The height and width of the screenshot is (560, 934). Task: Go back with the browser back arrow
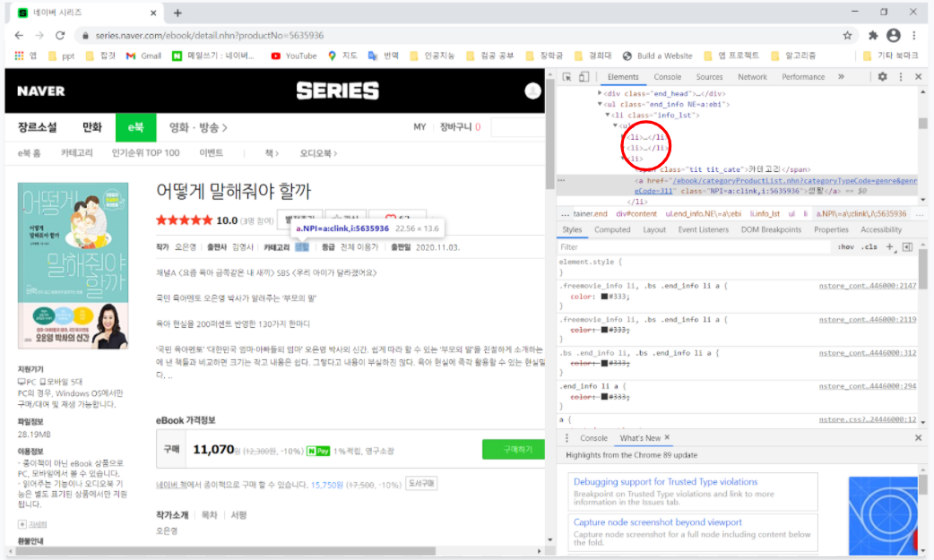[x=19, y=35]
